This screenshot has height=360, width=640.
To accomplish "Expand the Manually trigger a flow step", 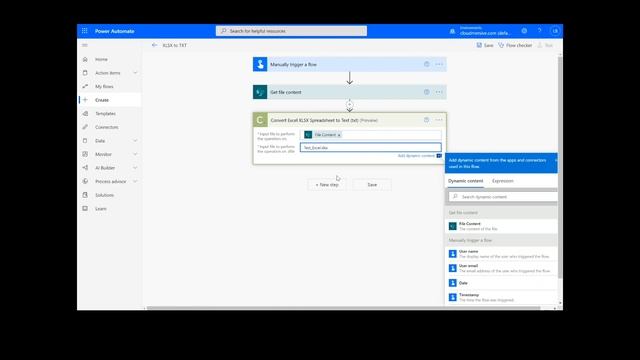I will tap(349, 64).
